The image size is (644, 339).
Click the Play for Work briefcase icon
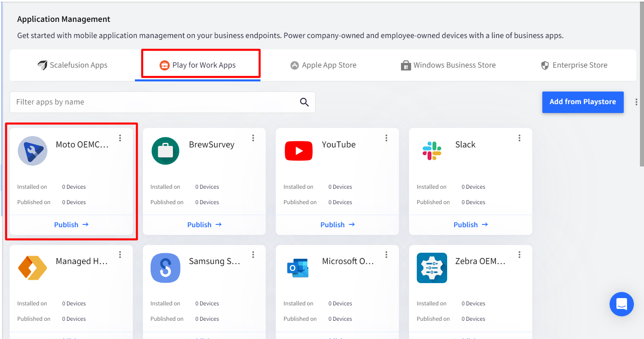click(x=164, y=65)
